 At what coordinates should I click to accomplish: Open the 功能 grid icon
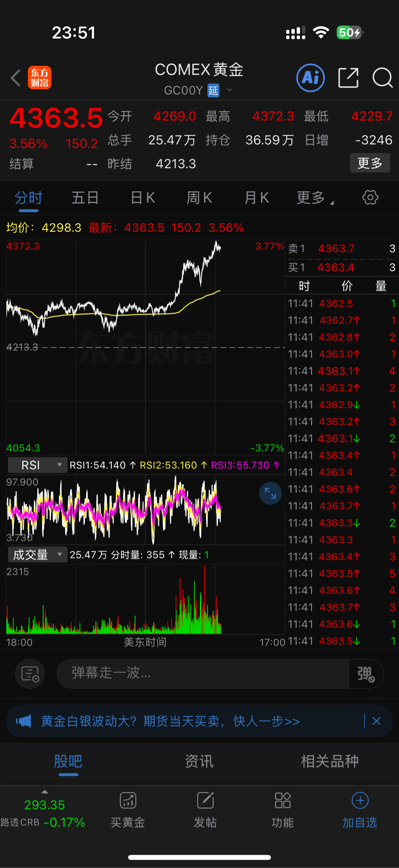tap(283, 800)
